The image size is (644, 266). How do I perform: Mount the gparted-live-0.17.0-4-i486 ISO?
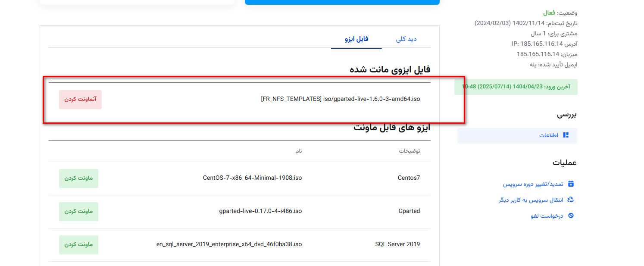click(78, 211)
